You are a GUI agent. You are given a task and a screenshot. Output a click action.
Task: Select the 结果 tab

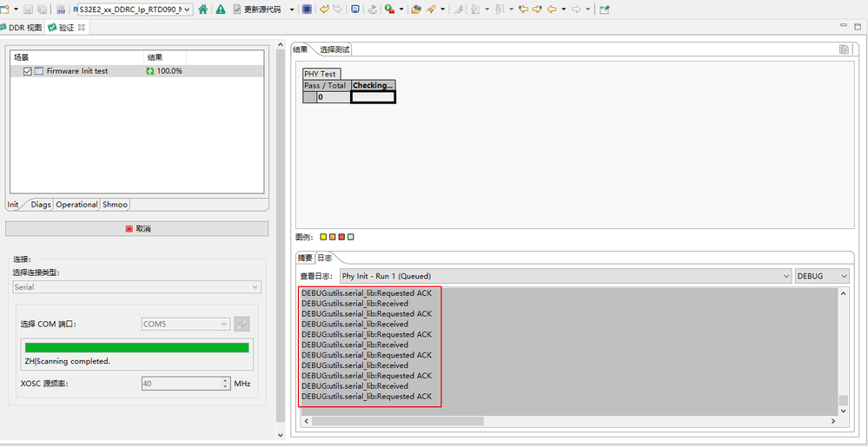click(300, 49)
